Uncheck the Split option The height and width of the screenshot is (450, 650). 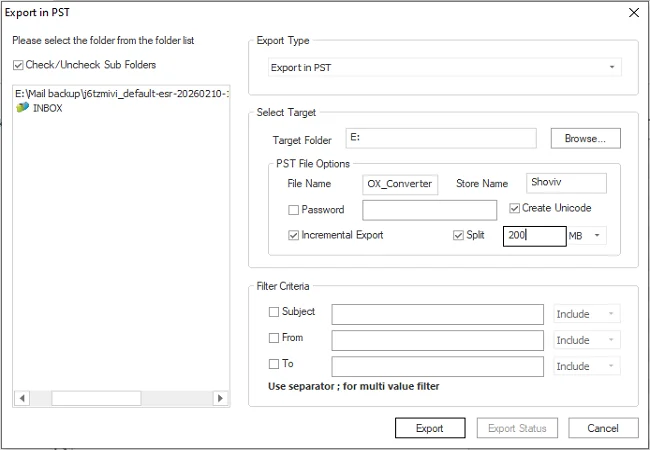click(x=458, y=235)
